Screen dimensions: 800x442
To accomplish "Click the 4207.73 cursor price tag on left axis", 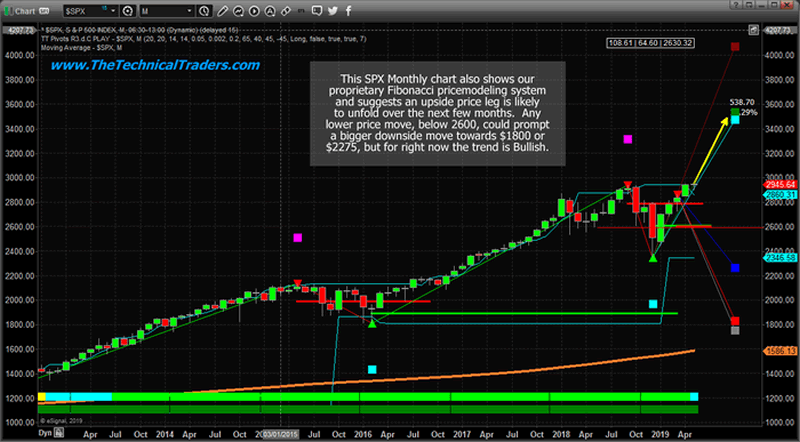I will pyautogui.click(x=19, y=31).
